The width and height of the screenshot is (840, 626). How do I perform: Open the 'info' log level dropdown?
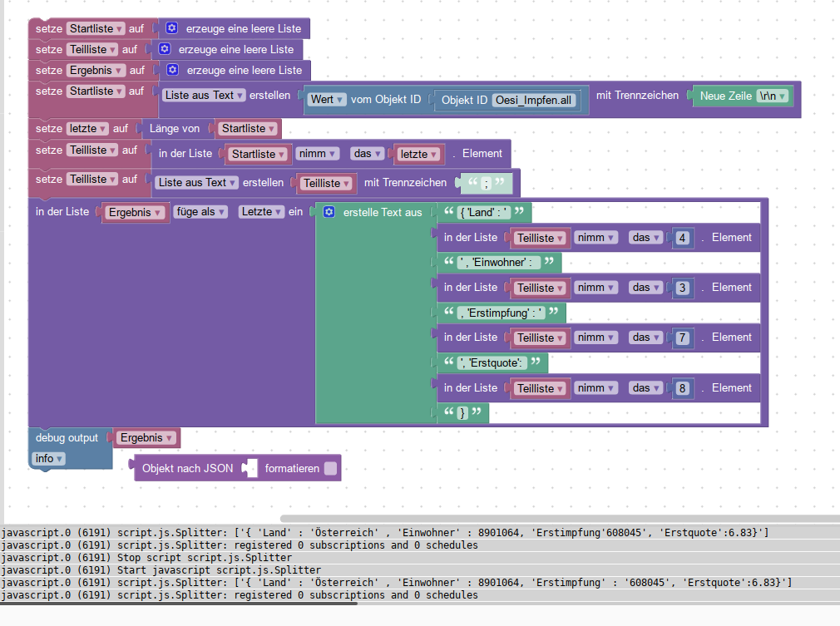click(x=49, y=458)
